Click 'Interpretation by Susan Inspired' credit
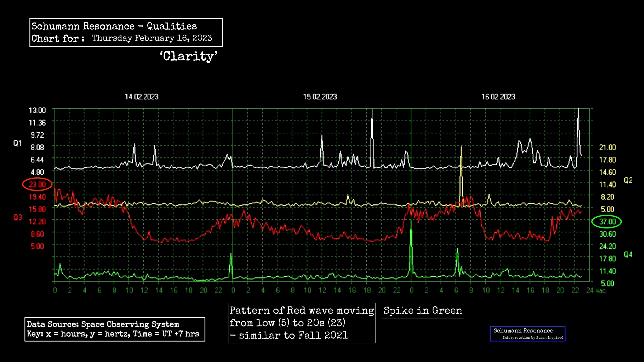Screen dimensions: 644x362 (533, 338)
